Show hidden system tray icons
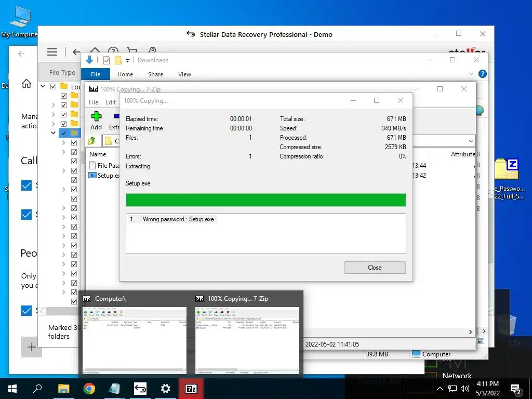Image resolution: width=532 pixels, height=399 pixels. (x=440, y=389)
